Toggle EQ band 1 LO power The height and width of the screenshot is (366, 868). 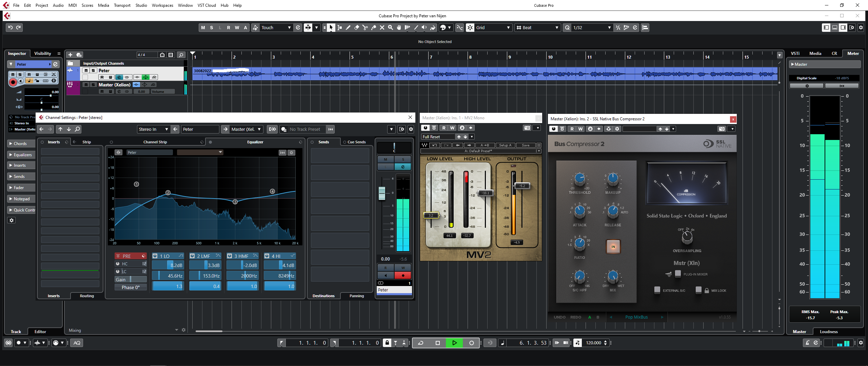click(x=155, y=256)
